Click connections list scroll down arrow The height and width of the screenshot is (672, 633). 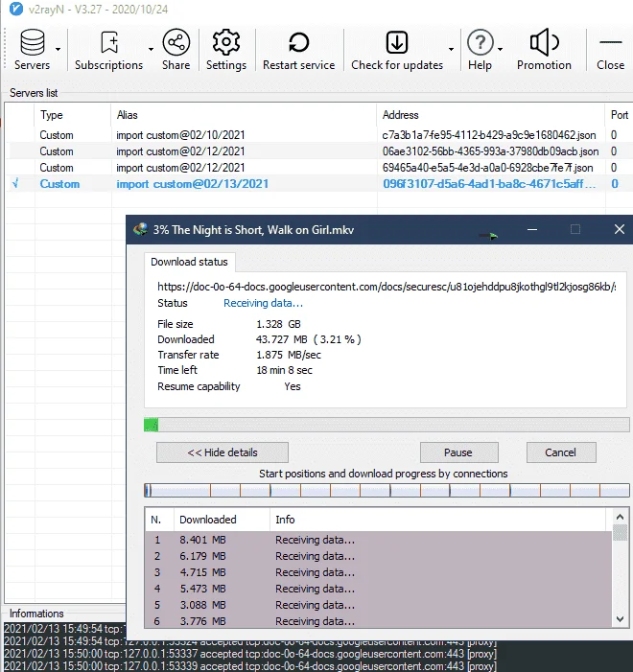point(620,619)
